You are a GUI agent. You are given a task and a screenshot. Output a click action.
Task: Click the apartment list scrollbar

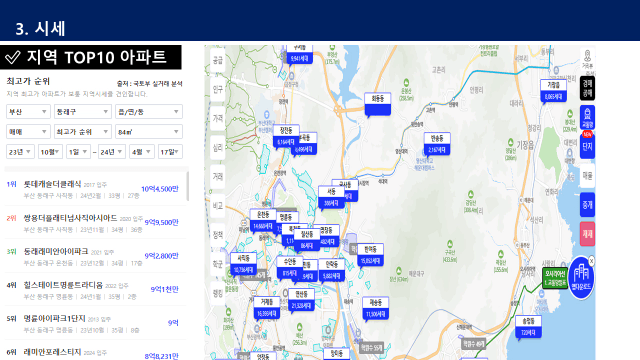tap(188, 186)
